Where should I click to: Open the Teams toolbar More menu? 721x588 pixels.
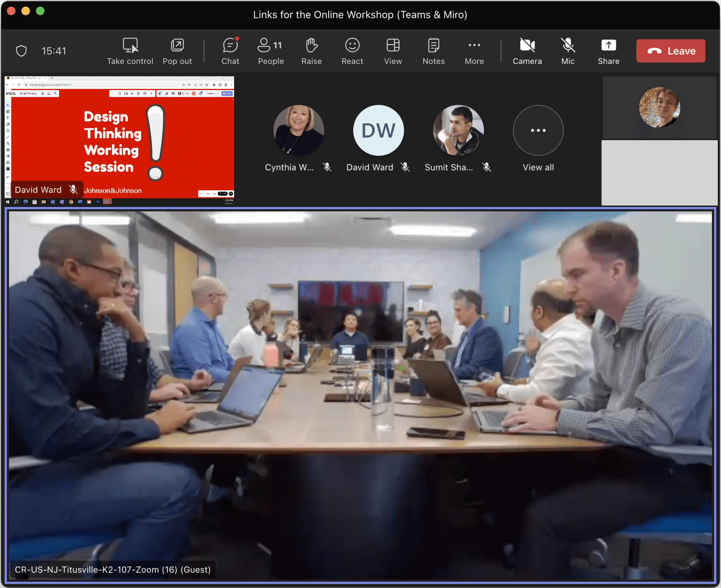(474, 51)
